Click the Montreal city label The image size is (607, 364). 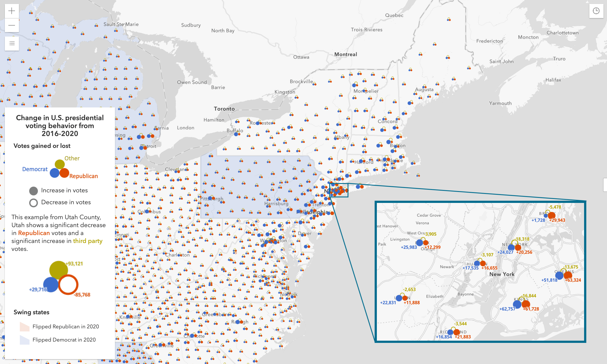point(346,54)
